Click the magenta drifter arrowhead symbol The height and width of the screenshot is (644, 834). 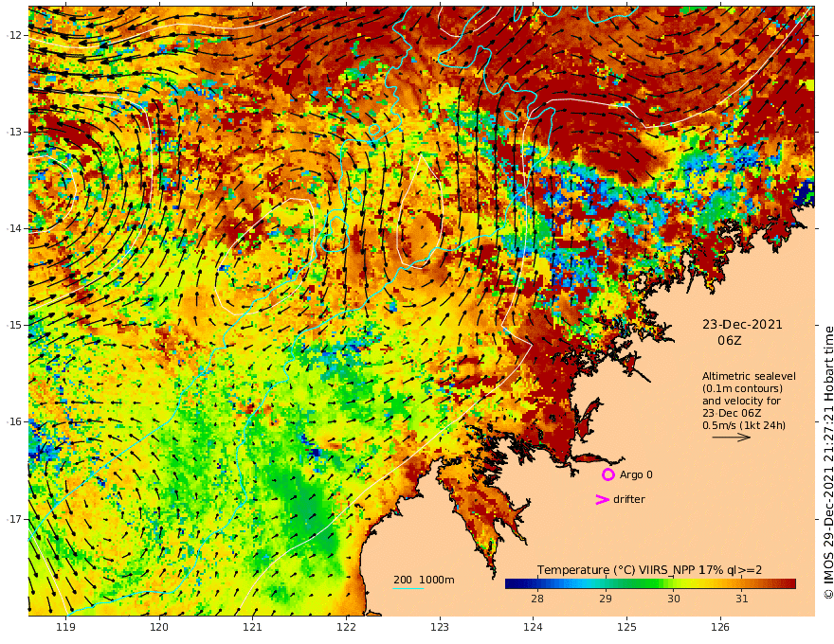pos(602,499)
